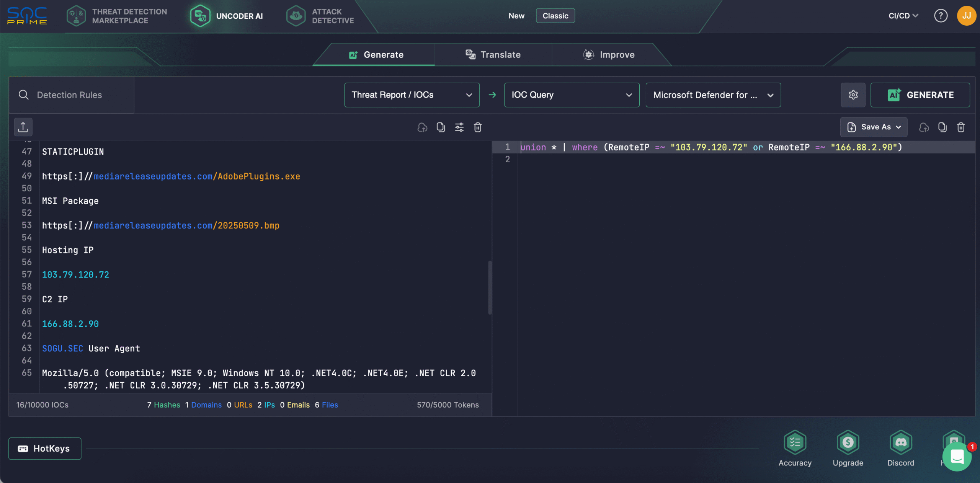This screenshot has width=980, height=483.
Task: Open help question mark icon
Action: pyautogui.click(x=941, y=16)
